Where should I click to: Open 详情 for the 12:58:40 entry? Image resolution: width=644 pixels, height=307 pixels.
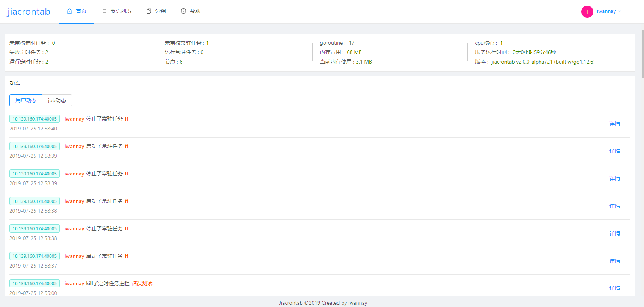pos(615,124)
